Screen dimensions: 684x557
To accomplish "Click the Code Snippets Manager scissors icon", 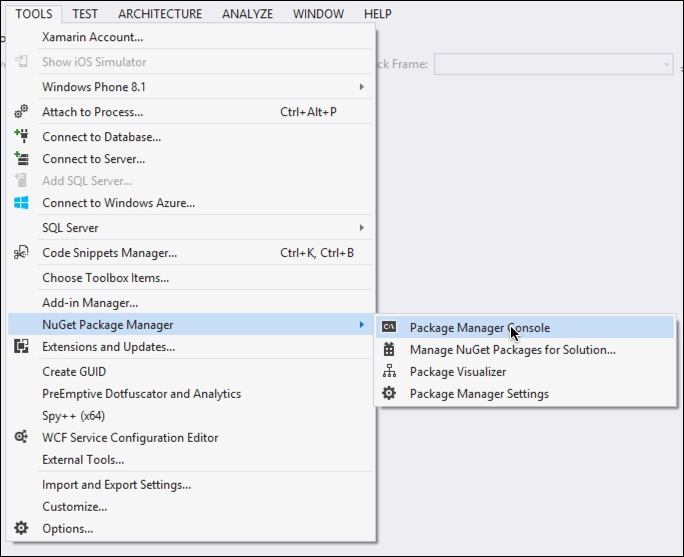I will pyautogui.click(x=21, y=253).
